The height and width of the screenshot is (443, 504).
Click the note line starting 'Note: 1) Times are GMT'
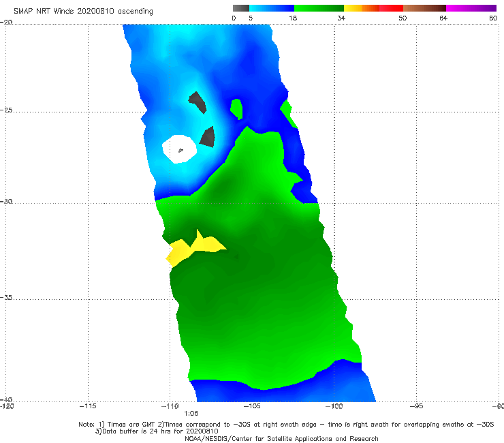point(286,425)
